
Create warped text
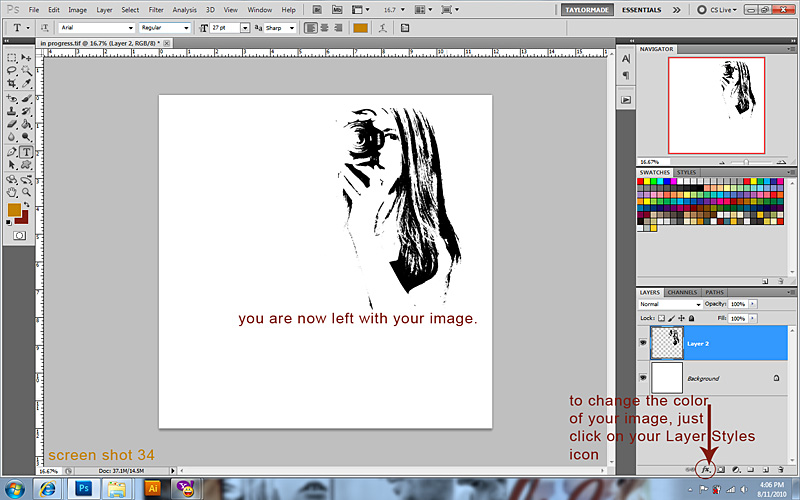coord(383,28)
